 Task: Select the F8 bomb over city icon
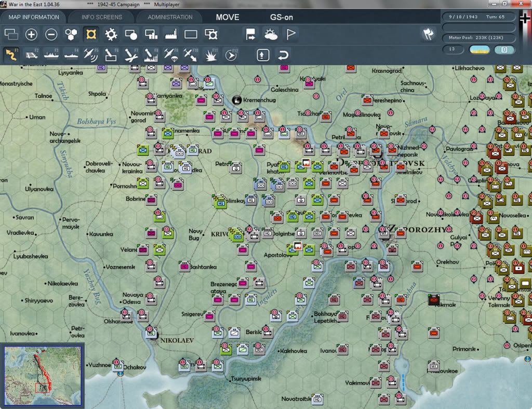pos(151,55)
